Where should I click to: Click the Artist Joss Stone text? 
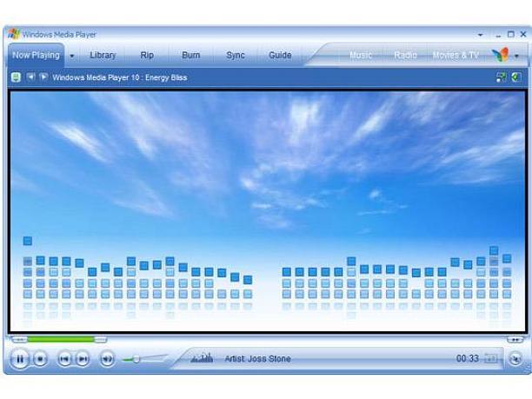257,359
